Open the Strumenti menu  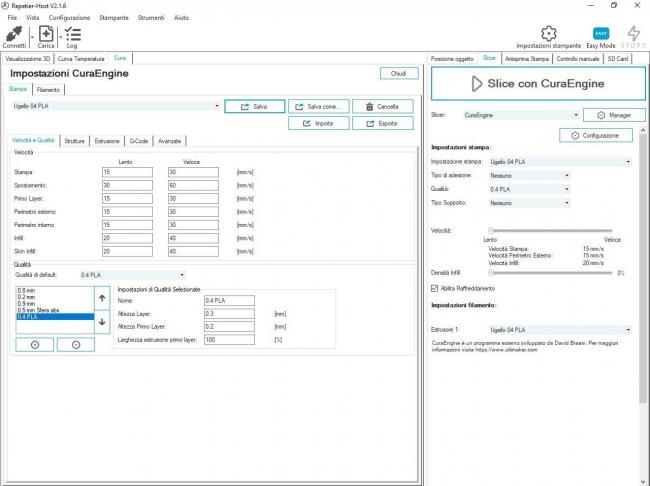point(152,18)
